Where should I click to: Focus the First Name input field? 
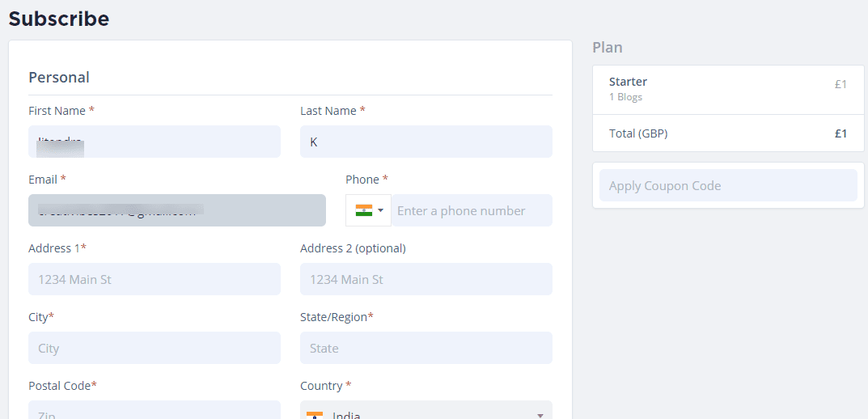pyautogui.click(x=154, y=142)
